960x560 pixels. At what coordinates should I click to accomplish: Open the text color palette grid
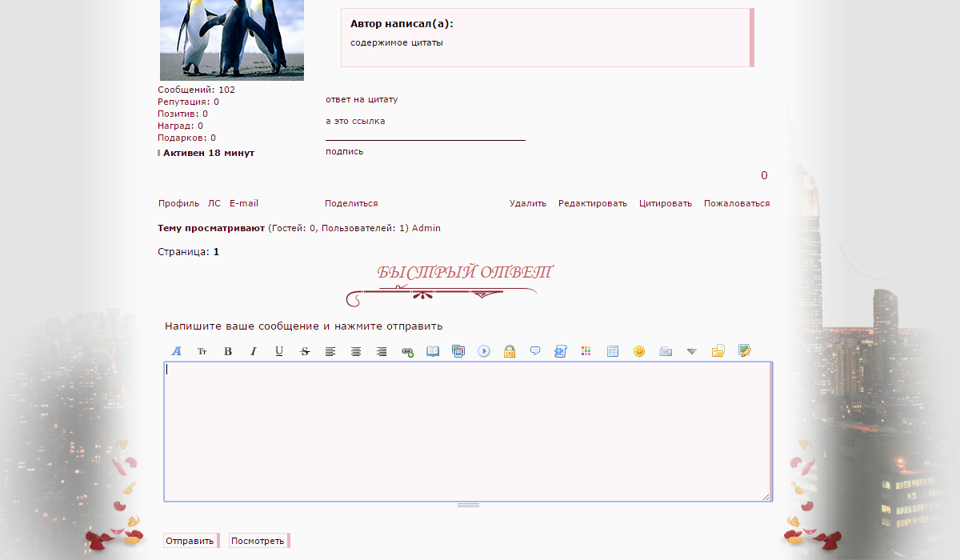586,351
